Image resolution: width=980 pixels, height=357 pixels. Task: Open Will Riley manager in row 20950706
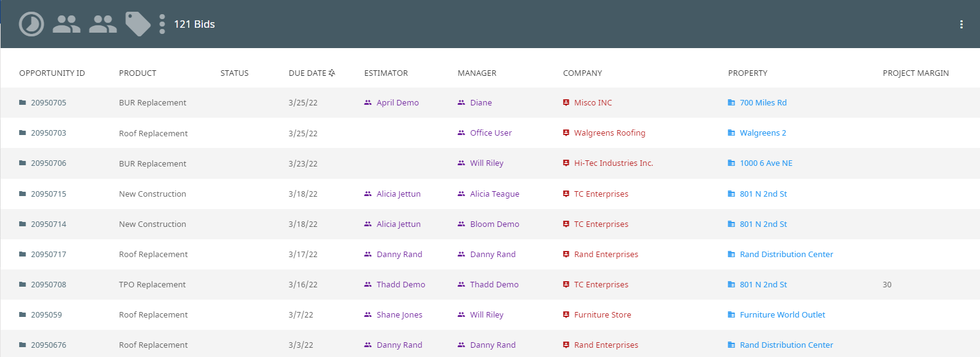point(487,163)
